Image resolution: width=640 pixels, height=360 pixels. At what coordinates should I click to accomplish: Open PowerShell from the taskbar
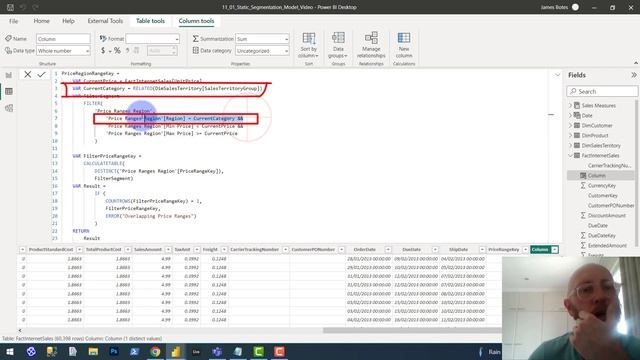[x=134, y=351]
